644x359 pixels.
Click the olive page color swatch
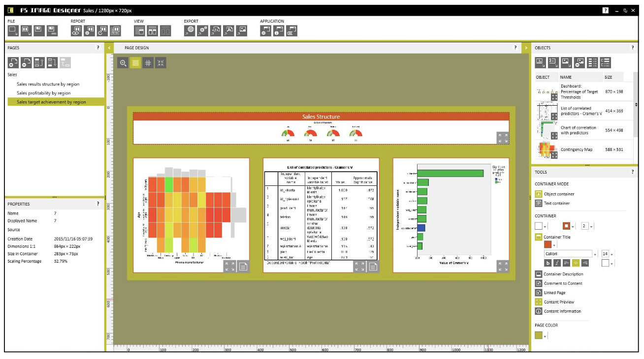click(x=539, y=335)
